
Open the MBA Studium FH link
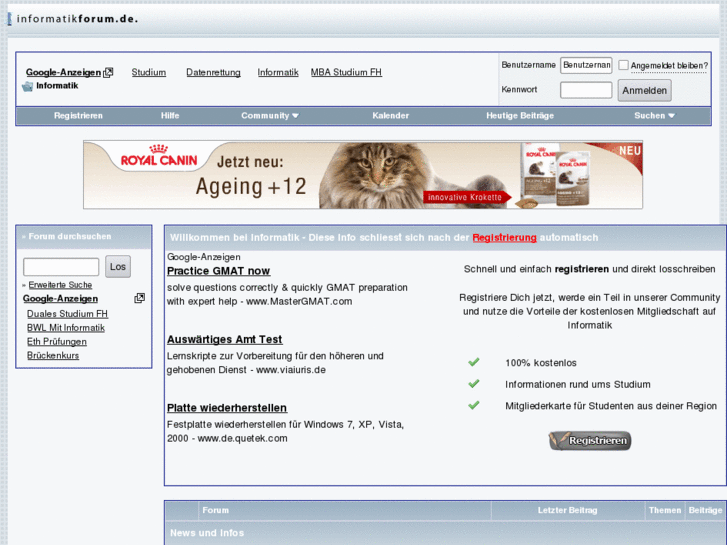346,72
